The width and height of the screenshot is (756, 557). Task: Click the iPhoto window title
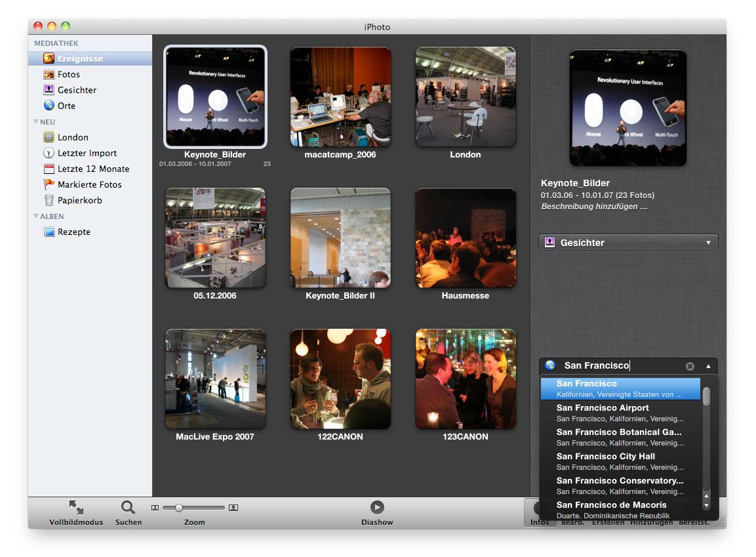point(377,27)
